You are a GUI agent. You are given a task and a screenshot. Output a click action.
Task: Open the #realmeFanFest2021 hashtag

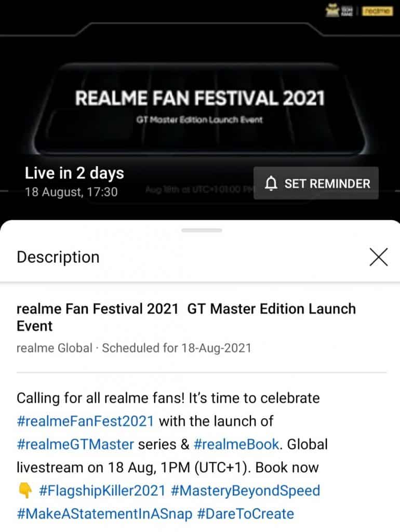tap(86, 421)
